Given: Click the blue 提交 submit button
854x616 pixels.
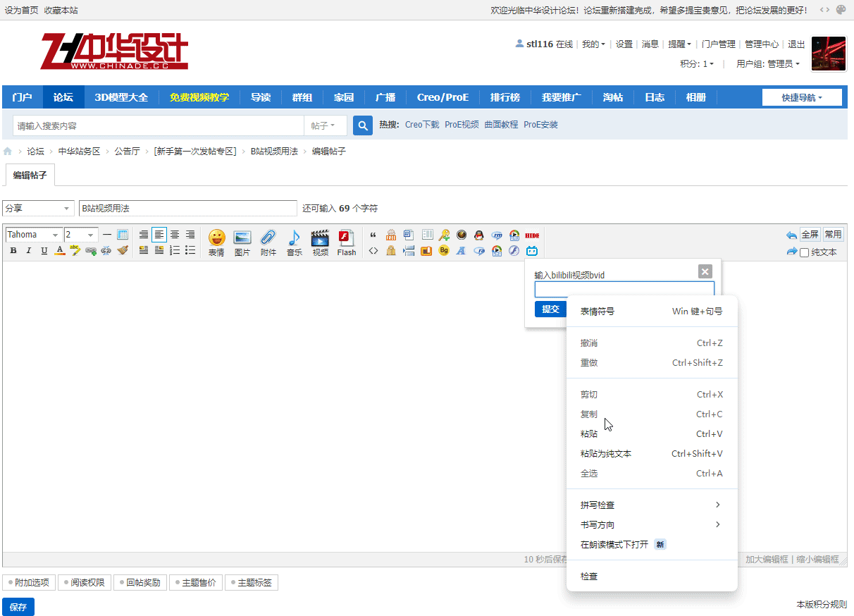Looking at the screenshot, I should (x=551, y=309).
